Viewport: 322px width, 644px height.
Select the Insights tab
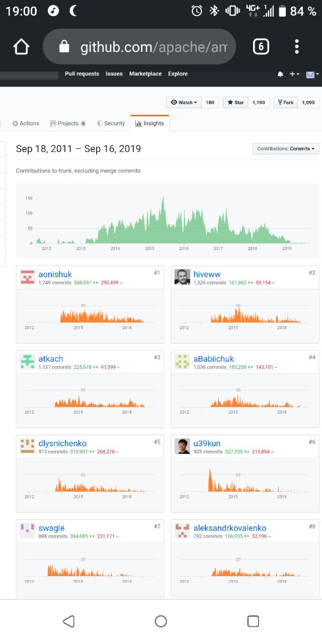pyautogui.click(x=150, y=123)
